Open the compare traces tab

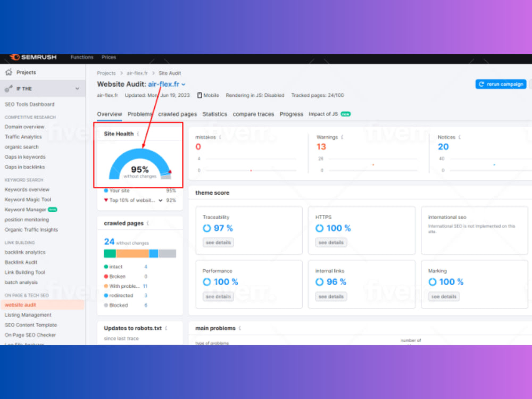coord(253,114)
